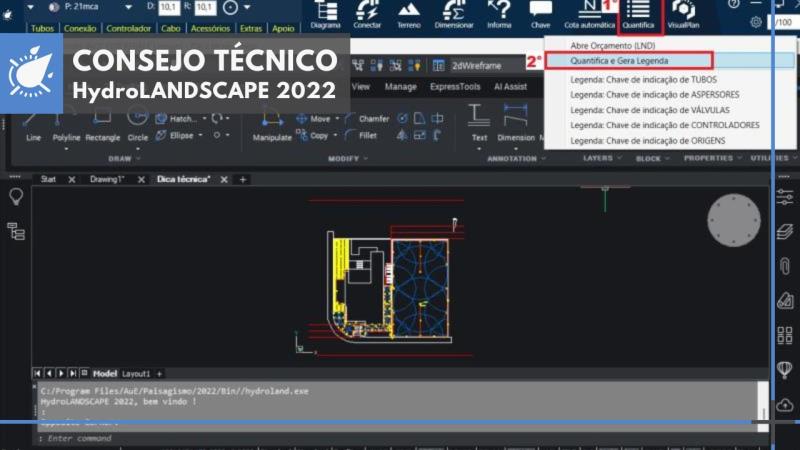Open the Tips lightbulb panel
The image size is (800, 450).
tap(16, 196)
